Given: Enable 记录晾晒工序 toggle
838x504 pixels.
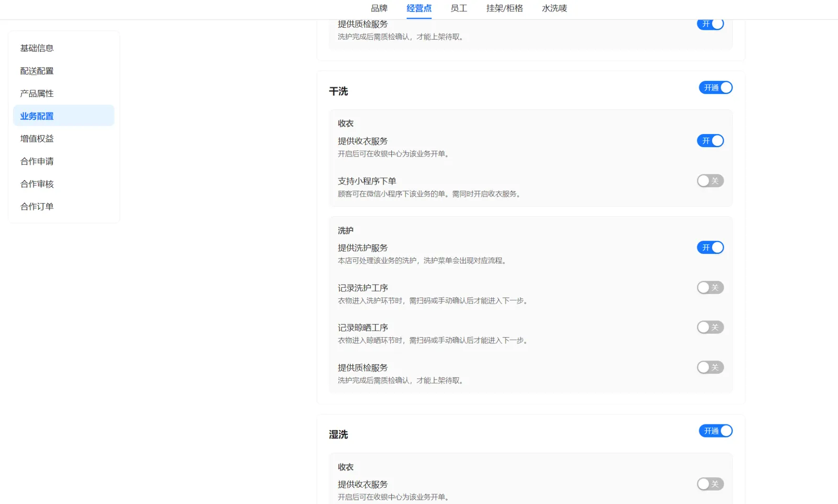Looking at the screenshot, I should click(x=710, y=327).
